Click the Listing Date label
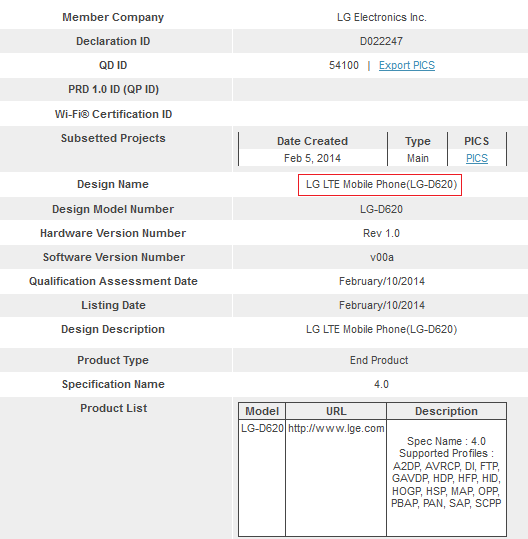Image resolution: width=528 pixels, height=539 pixels. (x=113, y=305)
